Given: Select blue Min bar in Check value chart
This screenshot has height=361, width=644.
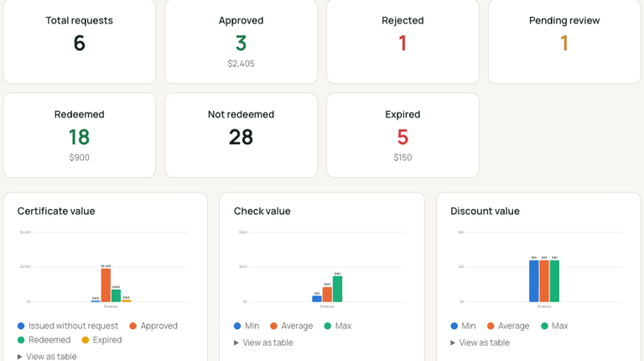Looking at the screenshot, I should [x=317, y=299].
